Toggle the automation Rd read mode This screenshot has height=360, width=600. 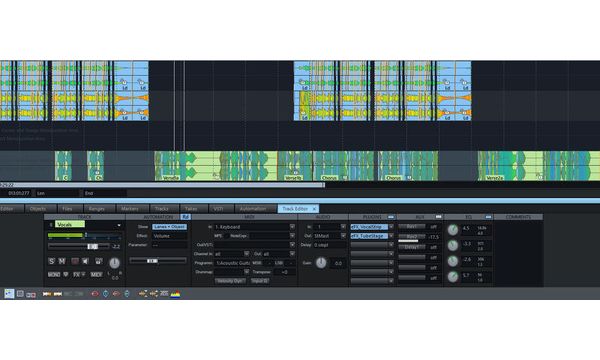click(x=185, y=217)
